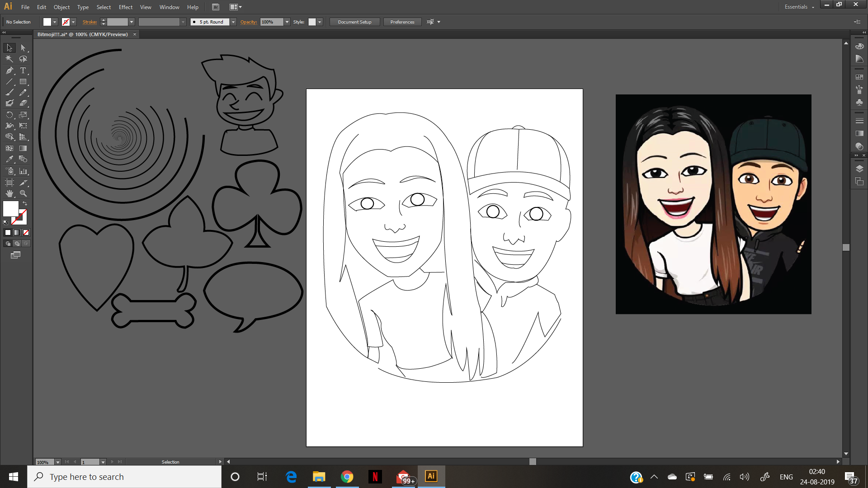Screen dimensions: 868x488
Task: Select the Type tool
Action: point(23,70)
